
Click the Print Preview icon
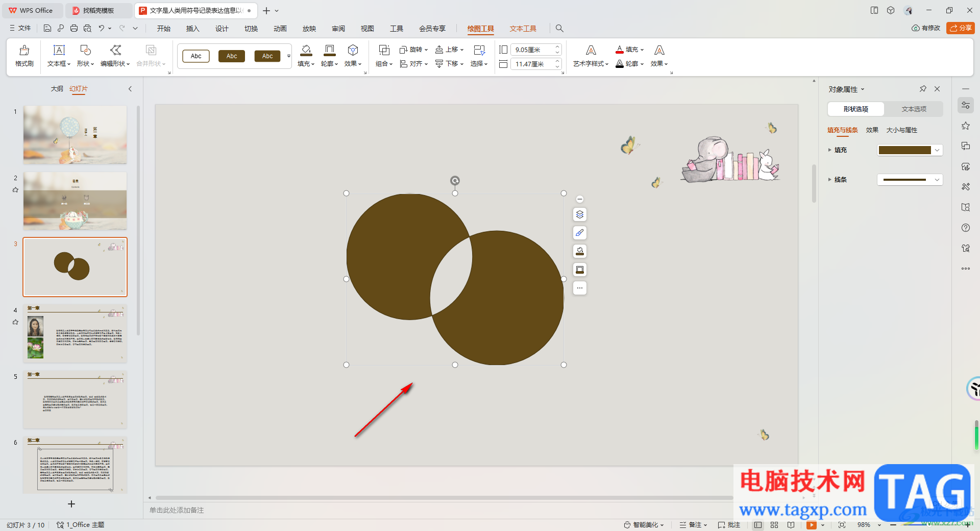pos(87,28)
